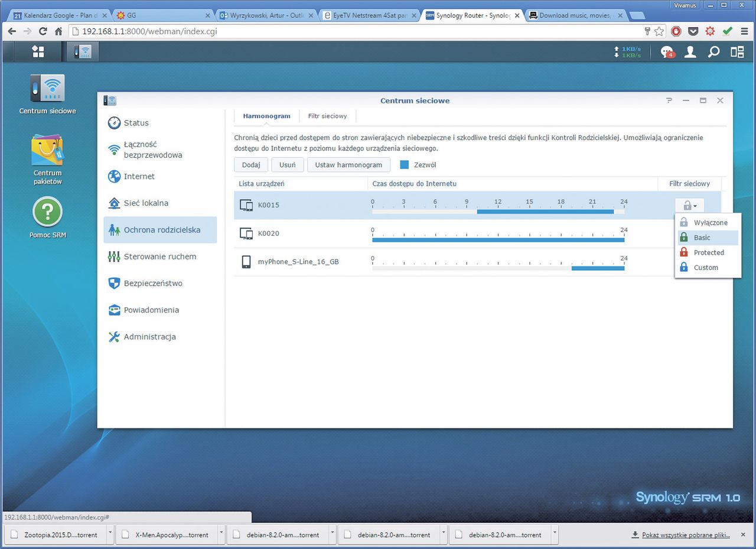Select Basic filter option
The height and width of the screenshot is (549, 756).
pyautogui.click(x=707, y=238)
